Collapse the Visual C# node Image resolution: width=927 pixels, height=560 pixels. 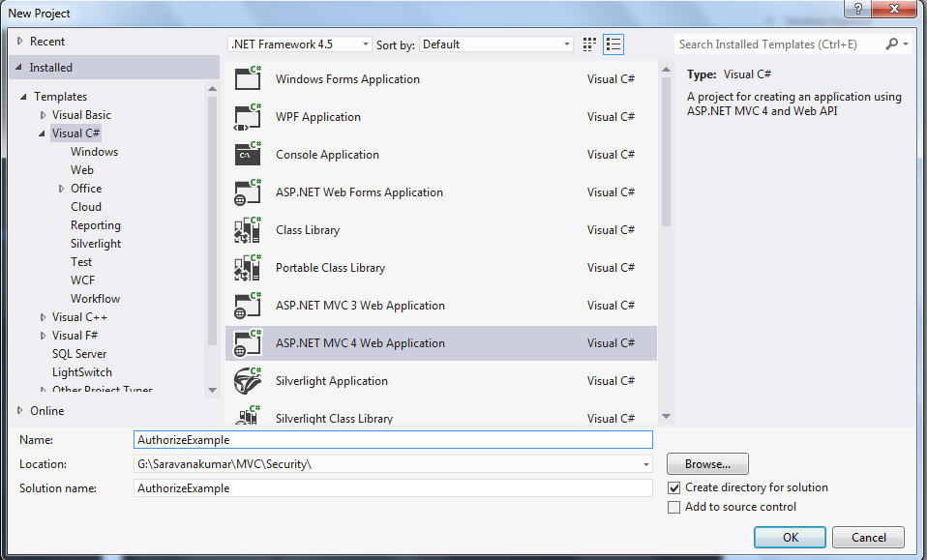point(42,133)
